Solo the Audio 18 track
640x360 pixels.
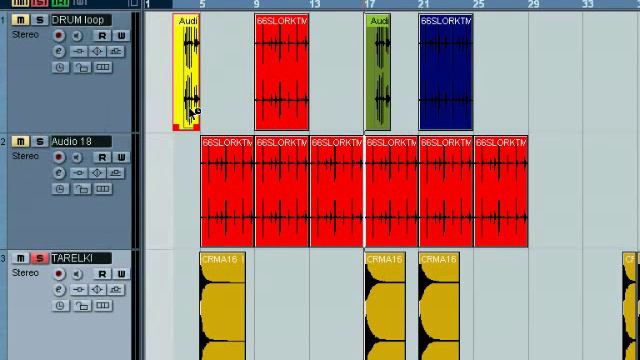(40, 141)
